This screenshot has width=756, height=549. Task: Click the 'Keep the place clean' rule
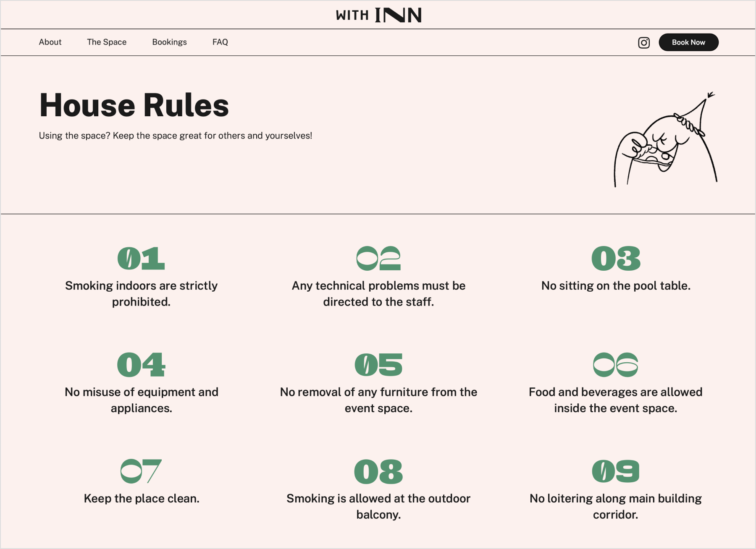142,499
